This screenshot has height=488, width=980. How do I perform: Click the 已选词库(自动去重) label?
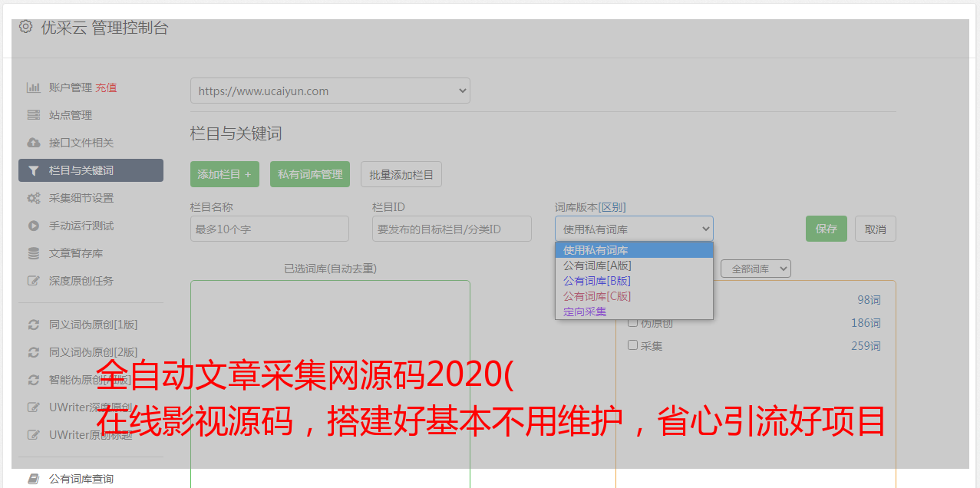(x=330, y=269)
